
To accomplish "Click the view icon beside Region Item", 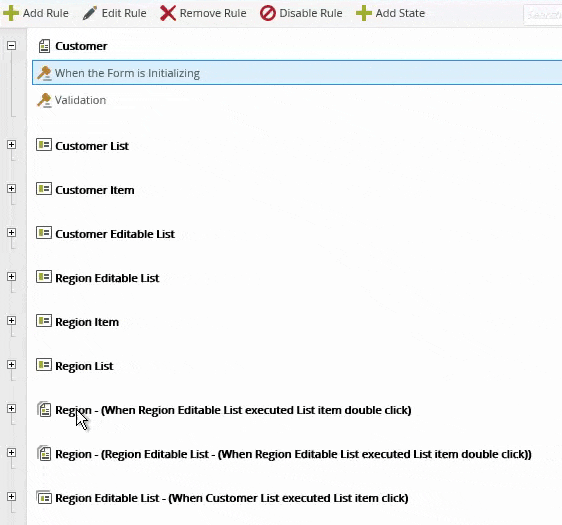I will pos(44,321).
